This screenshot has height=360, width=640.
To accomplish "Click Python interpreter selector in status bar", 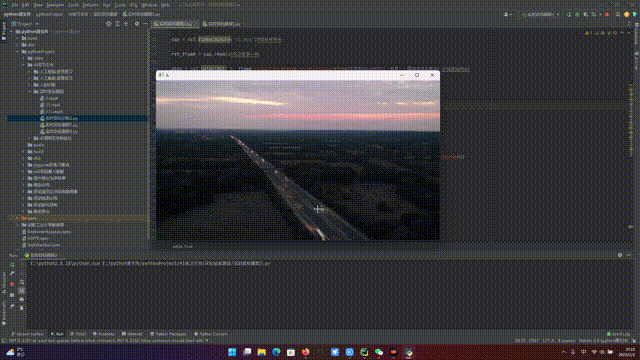I will tap(603, 340).
